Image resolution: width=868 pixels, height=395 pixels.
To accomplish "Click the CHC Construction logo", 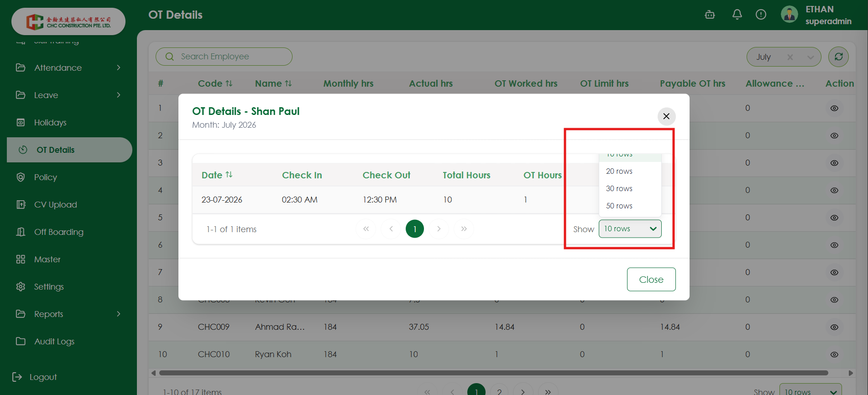I will tap(68, 21).
